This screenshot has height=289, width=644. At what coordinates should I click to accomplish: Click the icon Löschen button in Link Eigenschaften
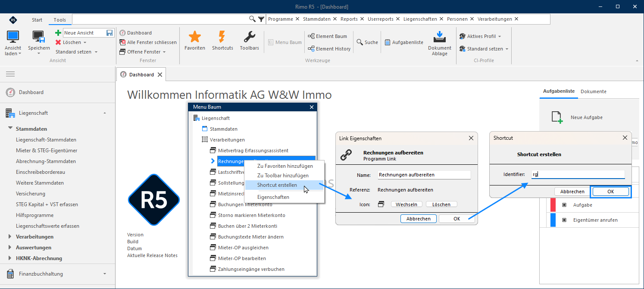click(441, 204)
